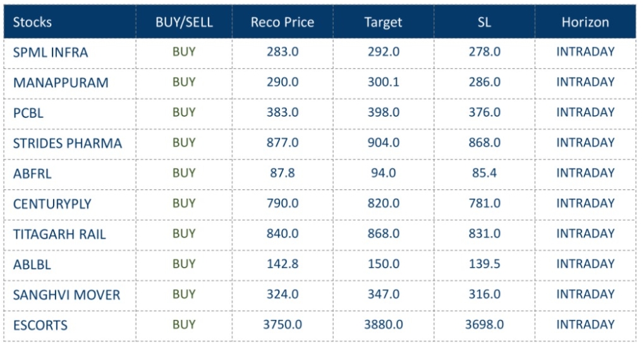Click the Horizon column header
The image size is (644, 344).
click(x=585, y=22)
